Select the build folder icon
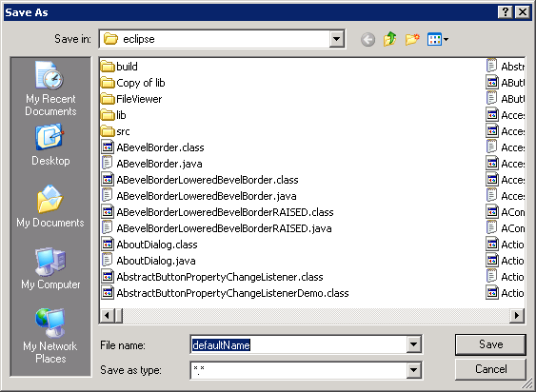This screenshot has width=536, height=392. [108, 67]
